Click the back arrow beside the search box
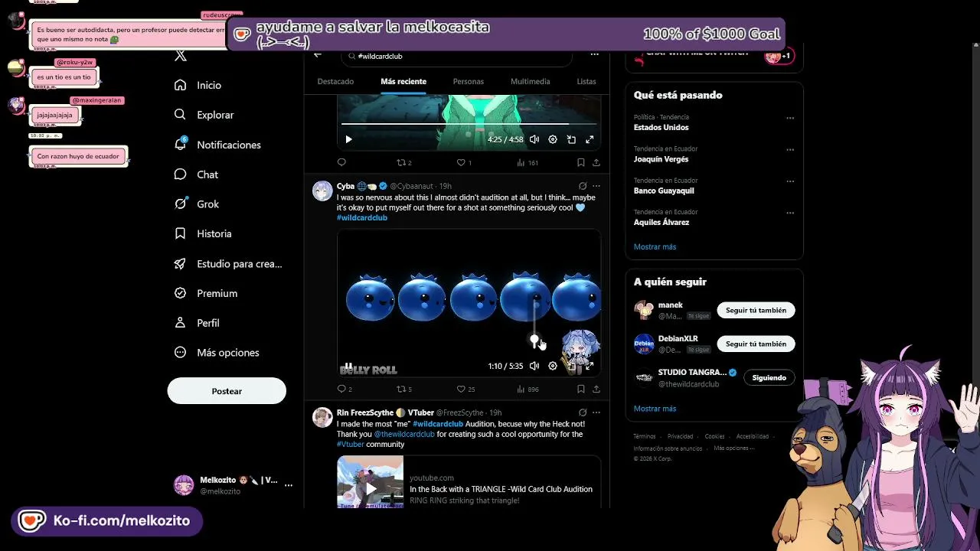Viewport: 980px width, 551px height. (x=318, y=55)
